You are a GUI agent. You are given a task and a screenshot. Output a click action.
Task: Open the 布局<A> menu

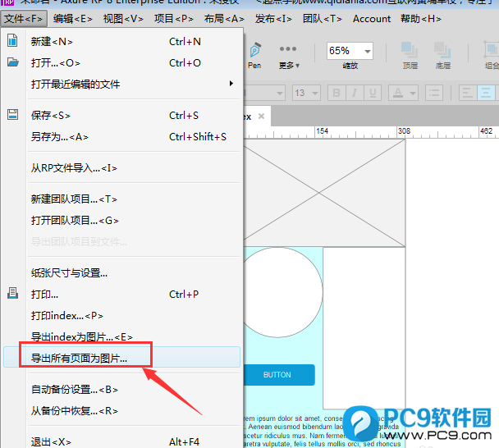coord(224,19)
